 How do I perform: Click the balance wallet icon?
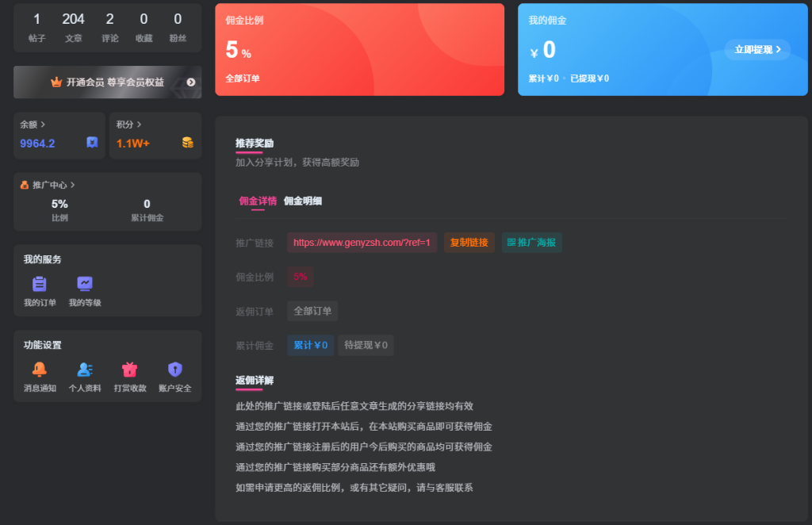click(x=92, y=143)
